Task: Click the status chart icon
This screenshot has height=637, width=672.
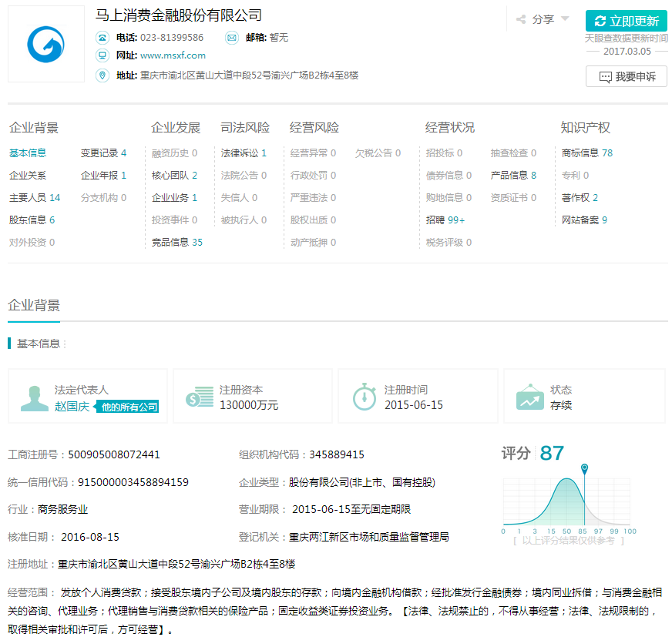Action: (x=530, y=397)
